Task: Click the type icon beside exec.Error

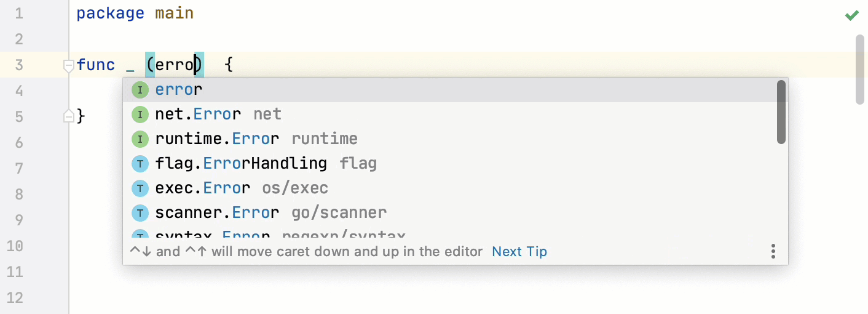Action: tap(140, 188)
